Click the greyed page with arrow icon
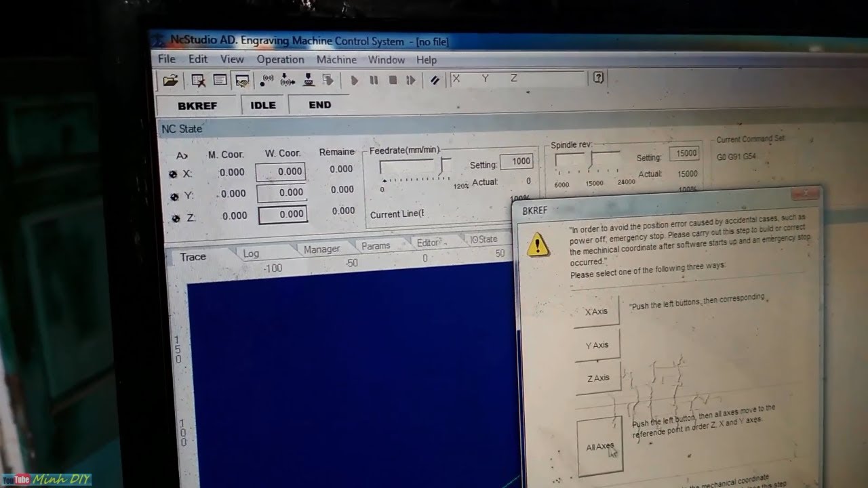The image size is (868, 488). pos(328,80)
